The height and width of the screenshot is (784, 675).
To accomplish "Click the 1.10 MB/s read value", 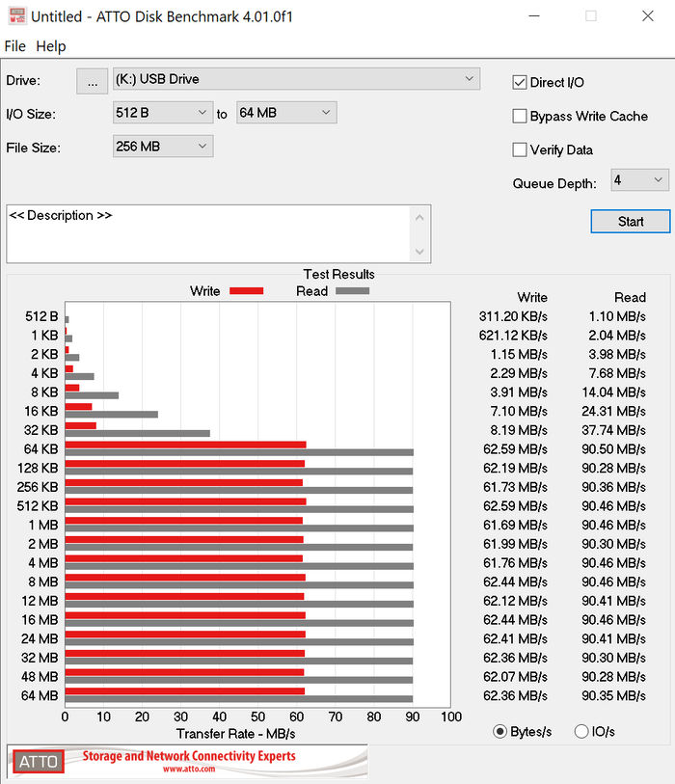I will tap(617, 316).
